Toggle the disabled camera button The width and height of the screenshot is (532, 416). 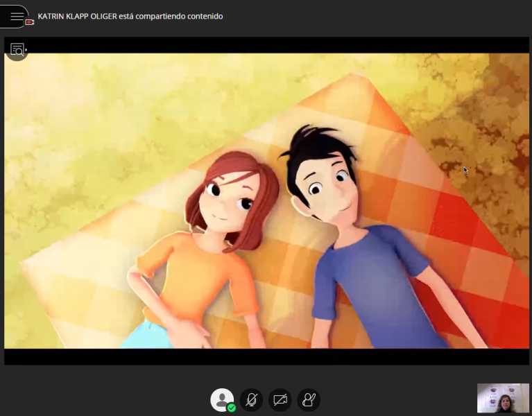point(280,400)
